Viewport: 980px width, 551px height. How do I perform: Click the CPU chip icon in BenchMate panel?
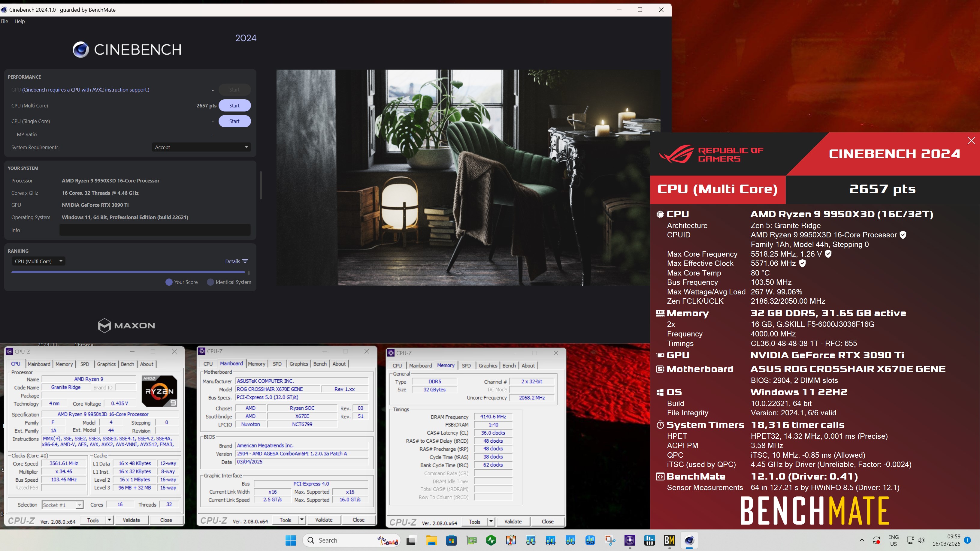(x=660, y=215)
